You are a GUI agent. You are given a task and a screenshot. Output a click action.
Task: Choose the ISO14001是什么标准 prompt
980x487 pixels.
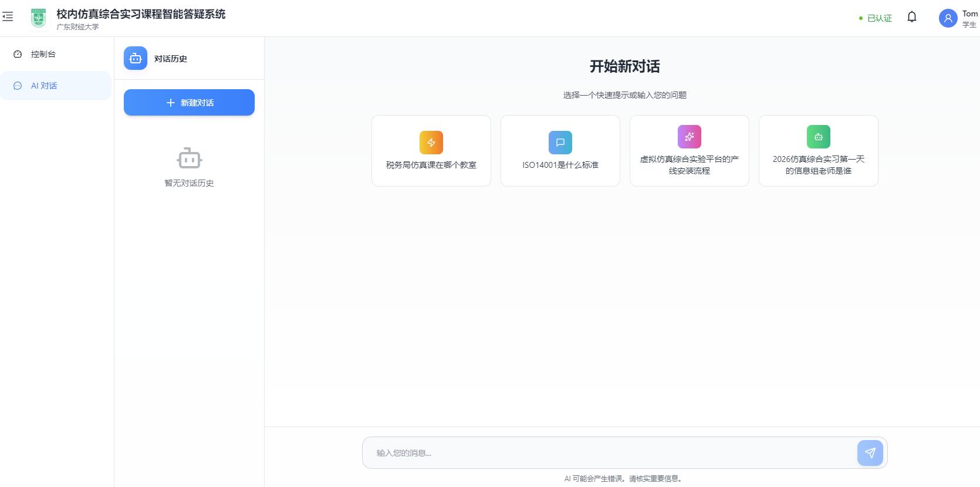pyautogui.click(x=560, y=165)
